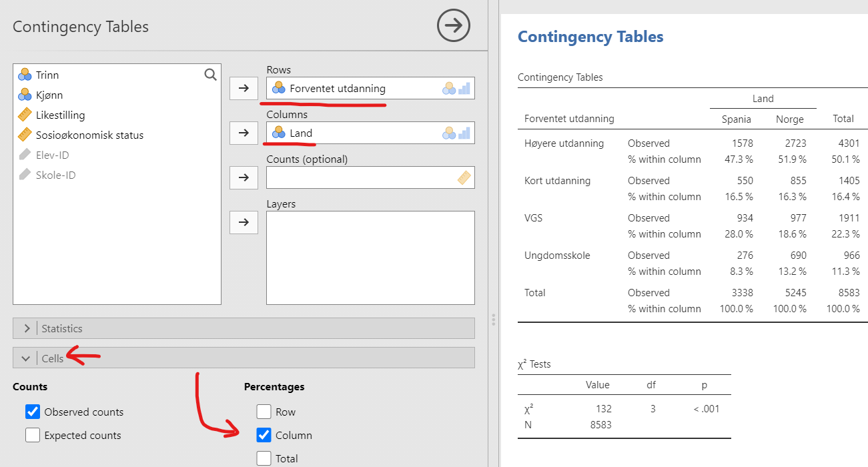Click the empty Counts (optional) field
This screenshot has width=868, height=467.
360,177
